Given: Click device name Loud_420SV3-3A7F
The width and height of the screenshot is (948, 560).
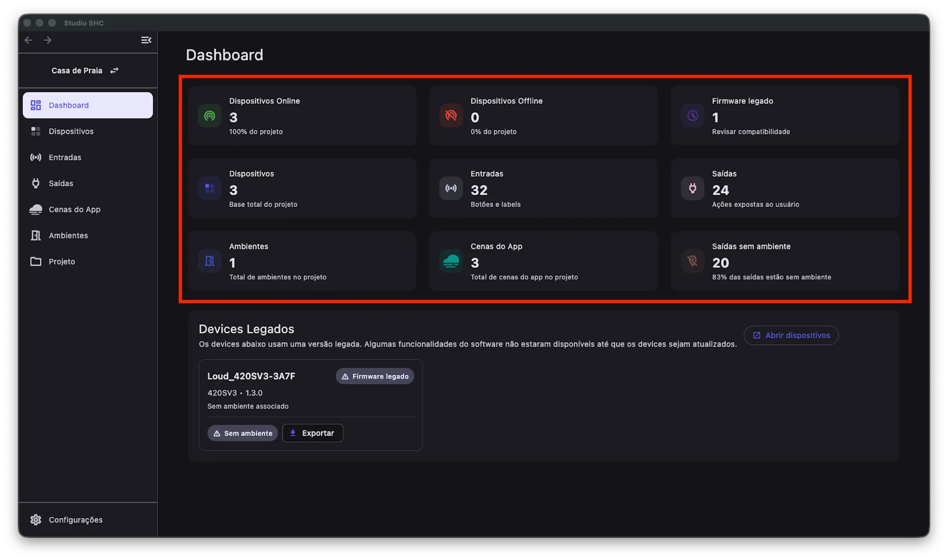Looking at the screenshot, I should (251, 376).
